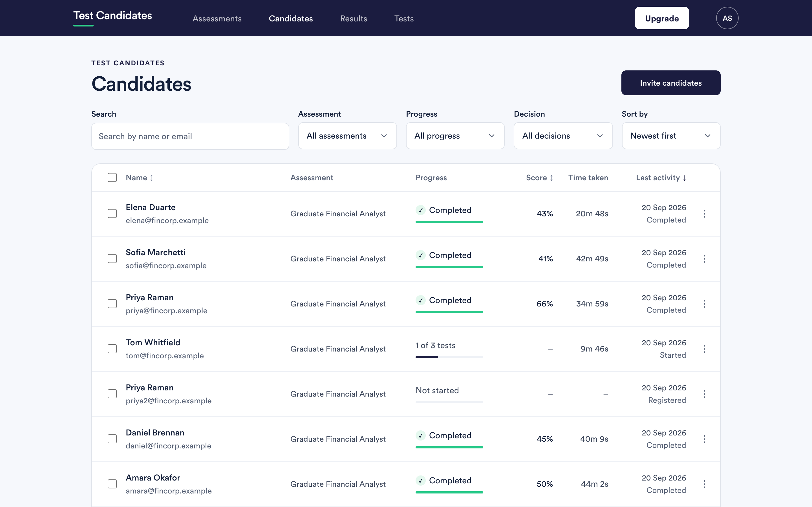Tick the select-all checkbox in table header
This screenshot has height=507, width=812.
coord(112,177)
